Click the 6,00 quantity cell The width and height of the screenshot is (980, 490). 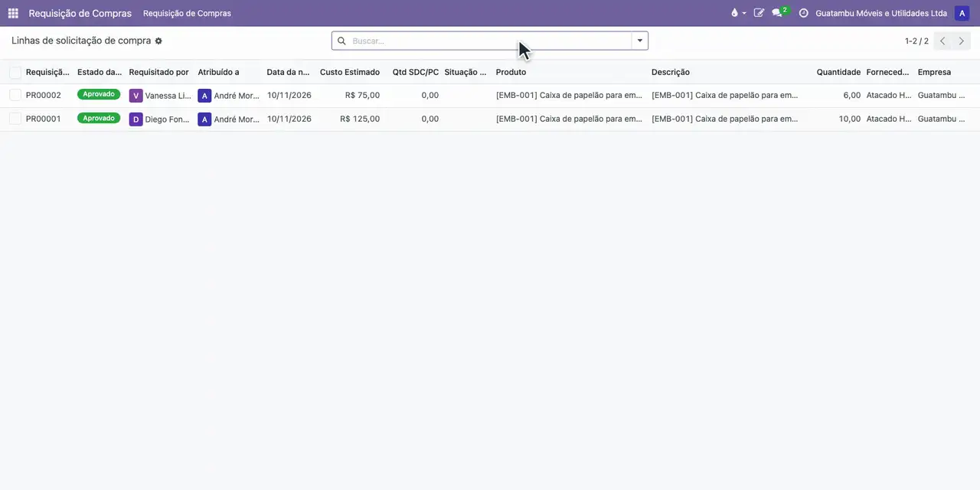851,95
